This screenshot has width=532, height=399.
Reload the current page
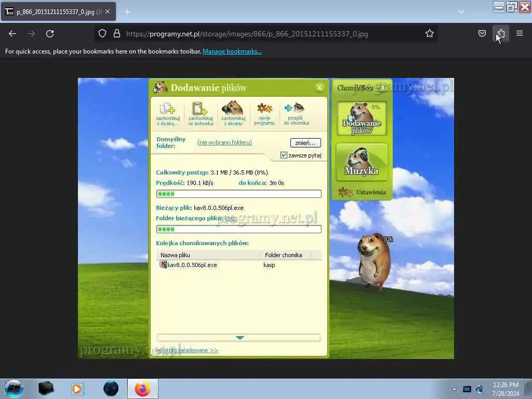[50, 34]
